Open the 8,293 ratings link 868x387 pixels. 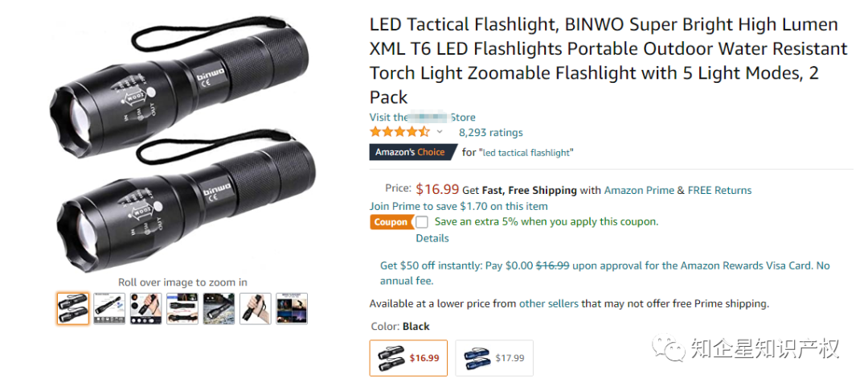coord(490,133)
